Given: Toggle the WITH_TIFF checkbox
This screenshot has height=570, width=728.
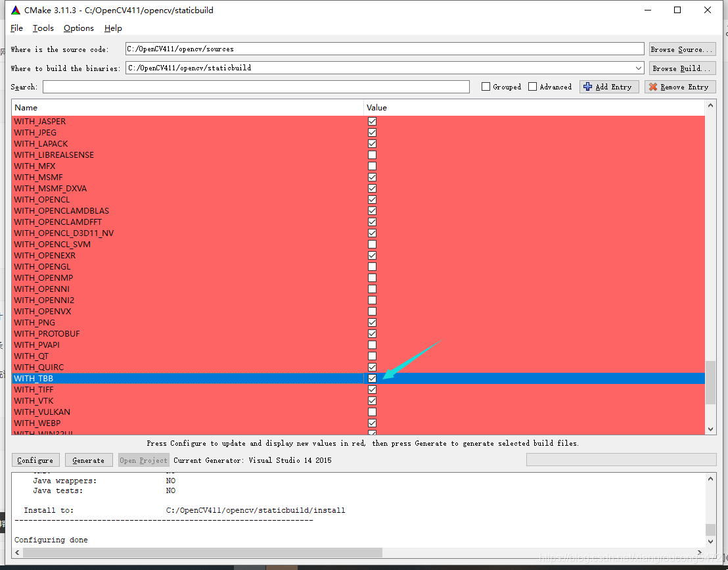Looking at the screenshot, I should click(x=372, y=390).
